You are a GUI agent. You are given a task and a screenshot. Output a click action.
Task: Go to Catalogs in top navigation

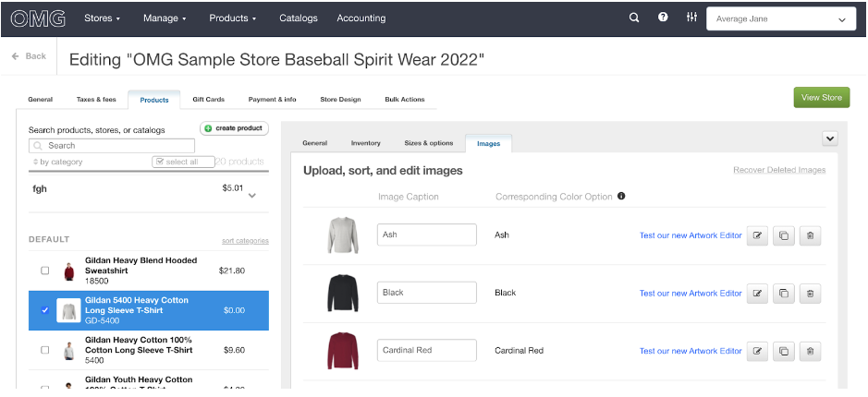point(299,18)
